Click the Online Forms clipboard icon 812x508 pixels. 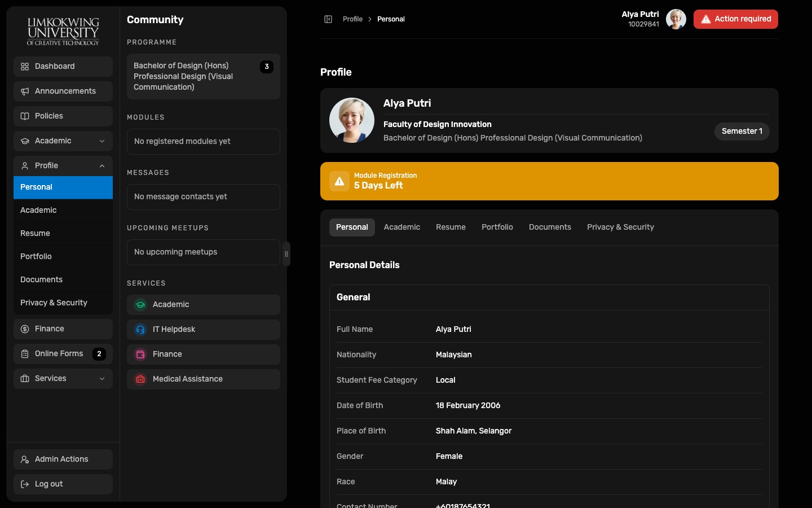tap(25, 354)
